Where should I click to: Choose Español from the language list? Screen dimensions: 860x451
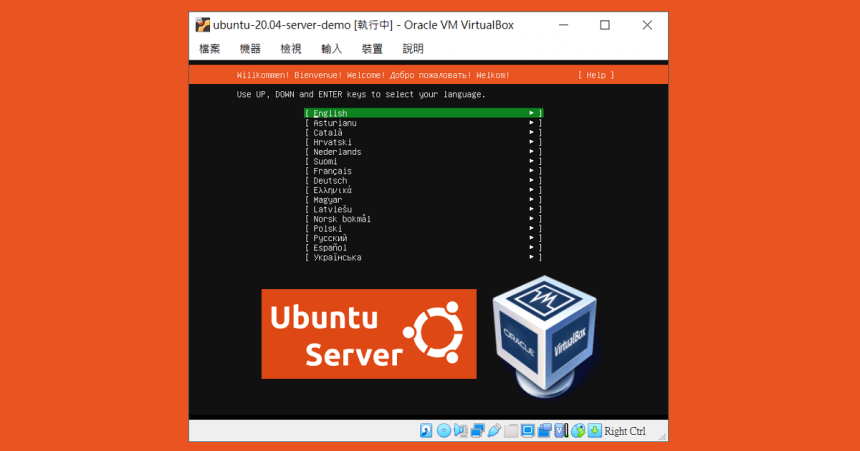pos(423,247)
